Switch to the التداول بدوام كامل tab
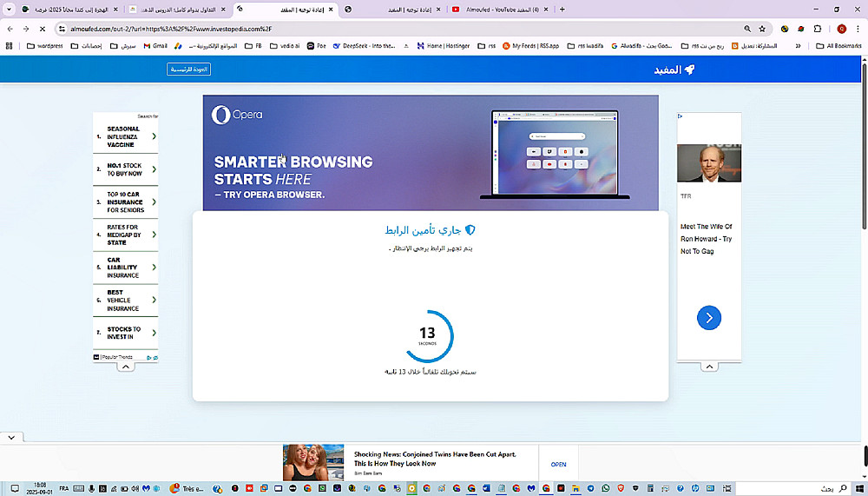This screenshot has width=868, height=496. pos(178,10)
